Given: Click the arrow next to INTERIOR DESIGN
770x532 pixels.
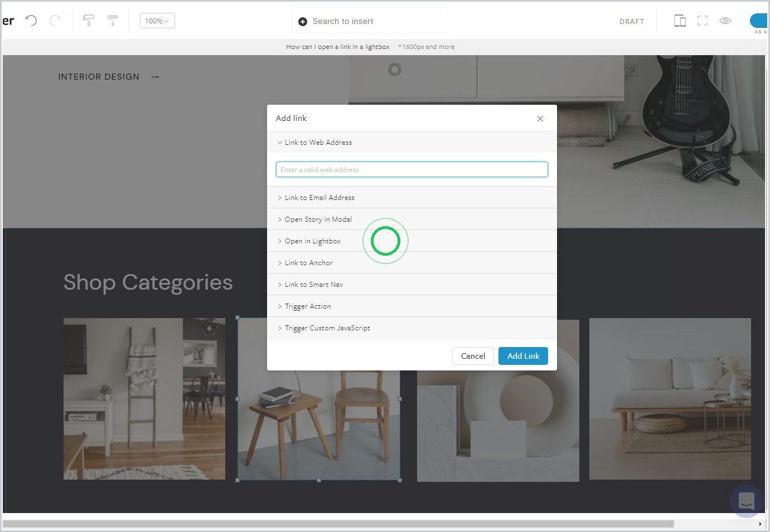Looking at the screenshot, I should pos(156,77).
